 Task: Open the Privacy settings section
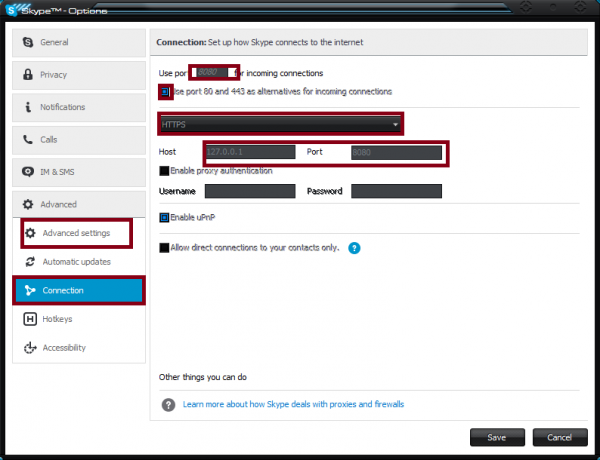tap(79, 75)
